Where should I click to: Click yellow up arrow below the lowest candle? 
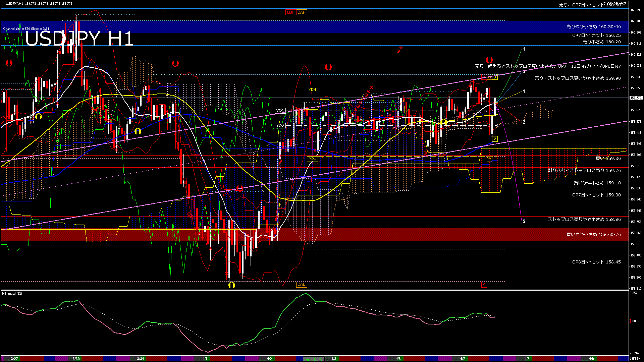pos(231,285)
